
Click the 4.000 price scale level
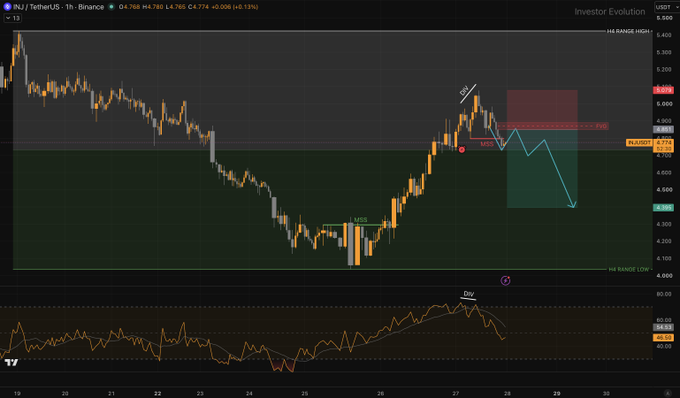[664, 276]
